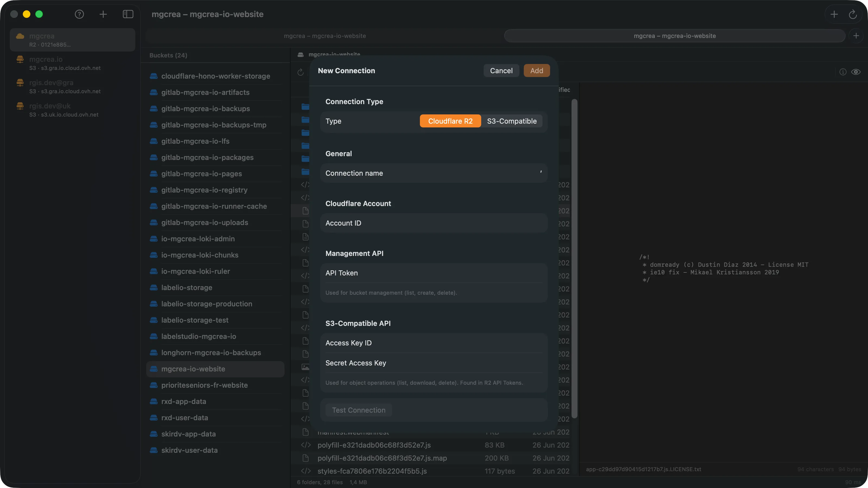The width and height of the screenshot is (868, 488).
Task: Click the plus icon in sidebar header
Action: tap(103, 14)
